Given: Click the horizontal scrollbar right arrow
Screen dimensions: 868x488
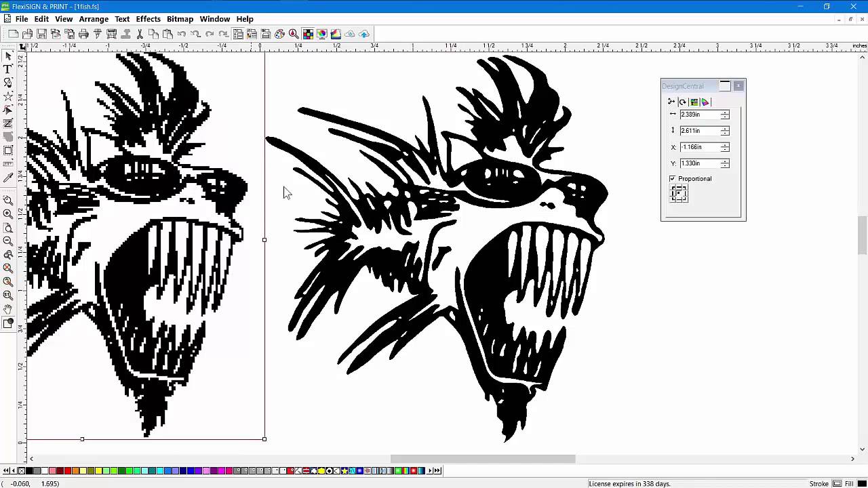Looking at the screenshot, I should [x=851, y=459].
